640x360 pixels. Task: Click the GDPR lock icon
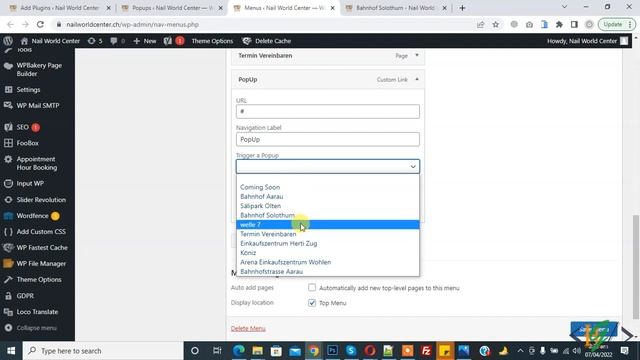8,296
